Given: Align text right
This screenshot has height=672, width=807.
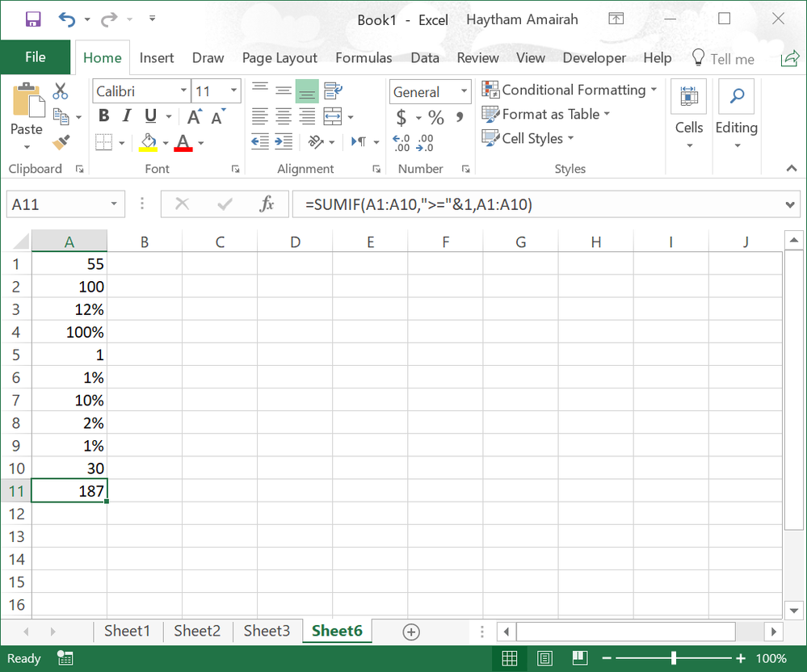Looking at the screenshot, I should pyautogui.click(x=307, y=116).
